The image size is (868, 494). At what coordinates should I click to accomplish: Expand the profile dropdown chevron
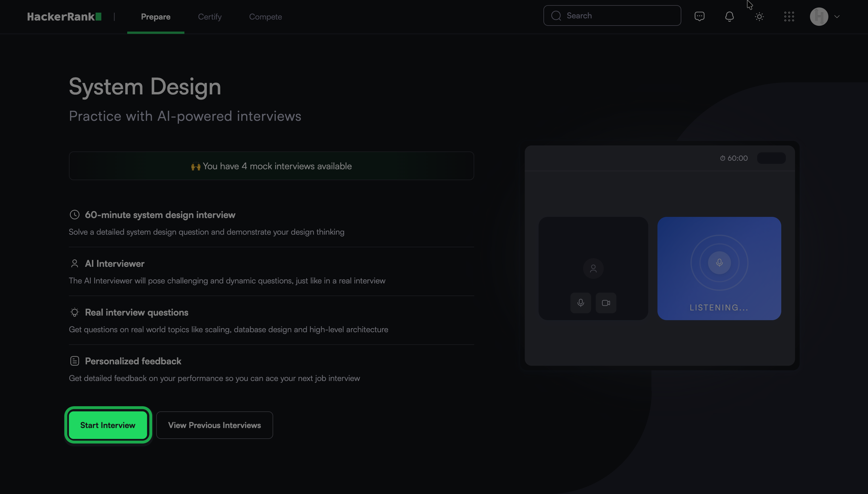click(837, 16)
